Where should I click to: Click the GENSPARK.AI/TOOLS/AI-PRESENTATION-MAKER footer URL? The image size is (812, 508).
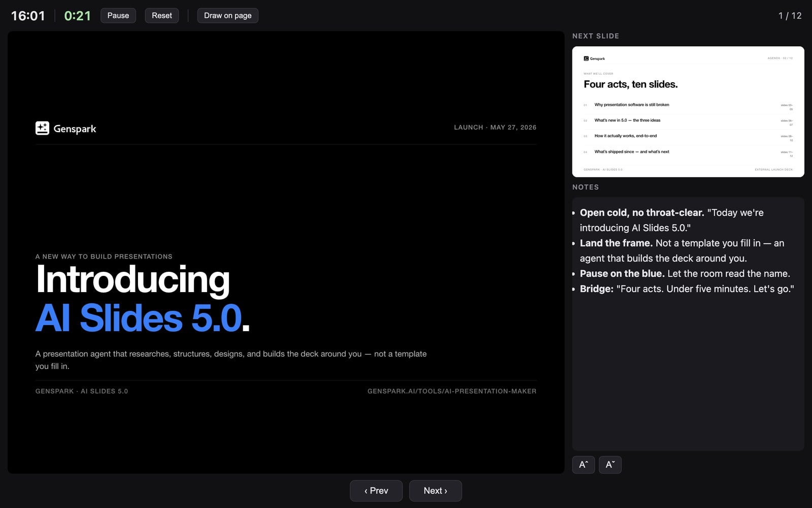pos(452,391)
